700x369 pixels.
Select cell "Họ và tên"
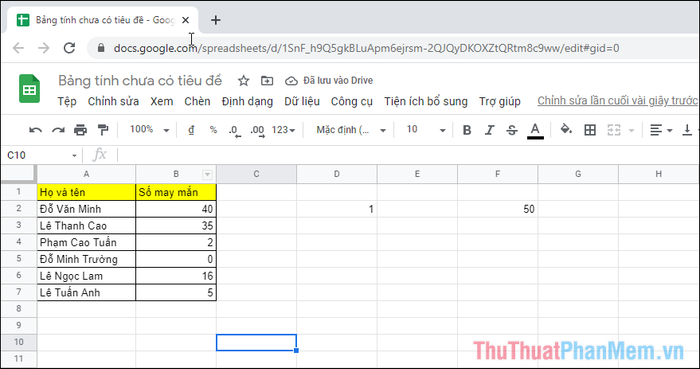[x=87, y=192]
